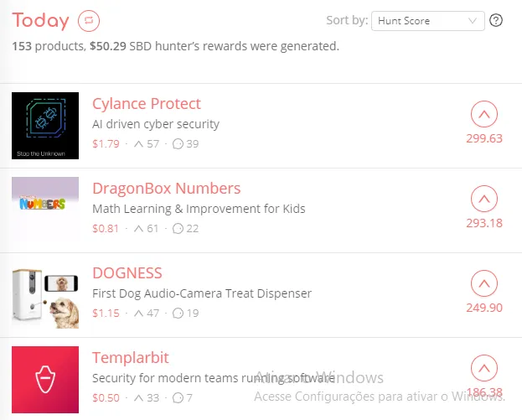Image resolution: width=522 pixels, height=420 pixels.
Task: Upvote DOGNESS with the circle arrow button
Action: coord(484,283)
